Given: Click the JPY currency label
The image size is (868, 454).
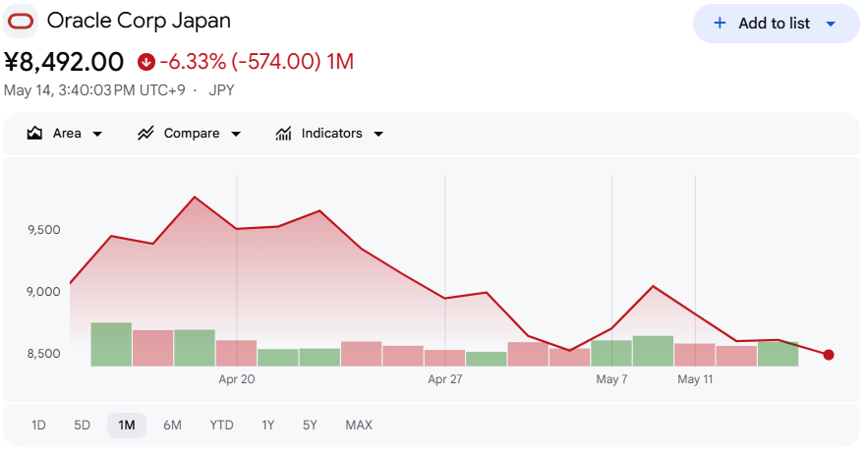Looking at the screenshot, I should 221,90.
